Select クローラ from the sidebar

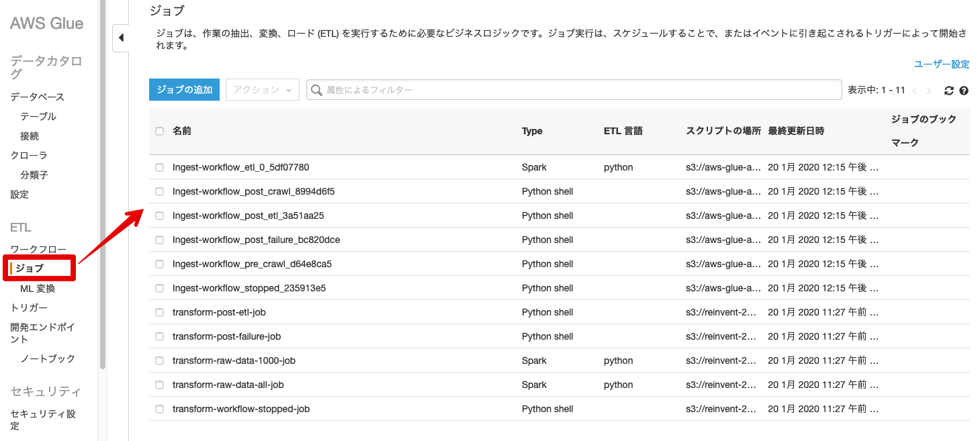(29, 155)
